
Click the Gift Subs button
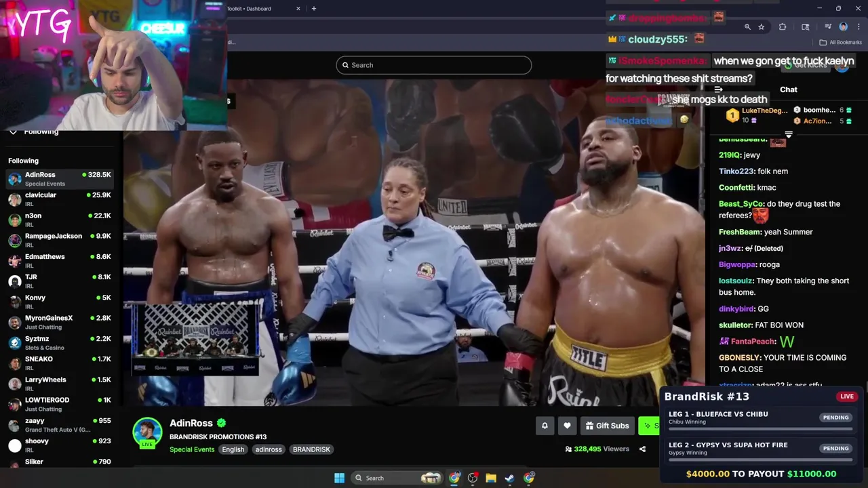[607, 426]
